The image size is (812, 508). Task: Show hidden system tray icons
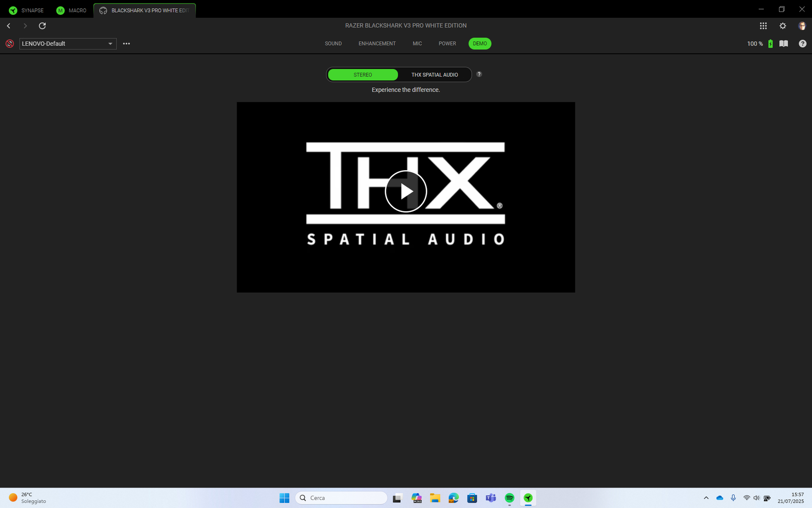[706, 498]
